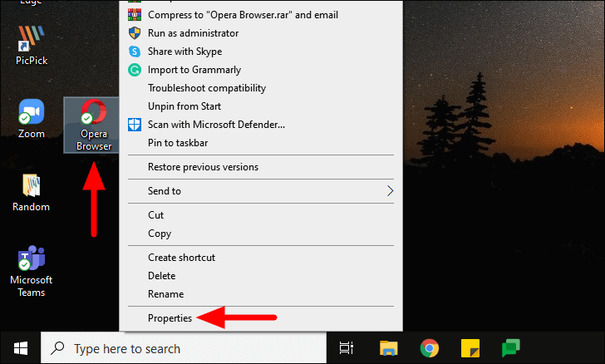This screenshot has height=364, width=605.
Task: Select Share with Skype
Action: click(261, 52)
